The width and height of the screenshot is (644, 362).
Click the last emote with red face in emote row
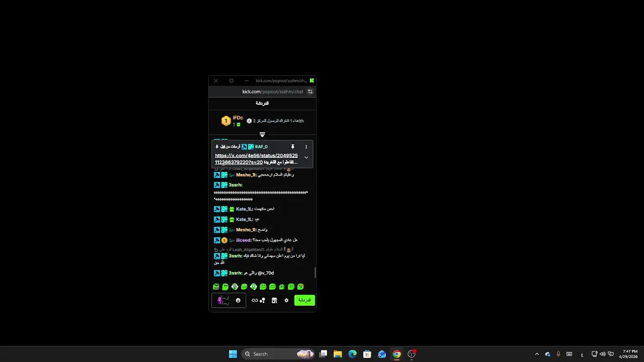(x=300, y=287)
